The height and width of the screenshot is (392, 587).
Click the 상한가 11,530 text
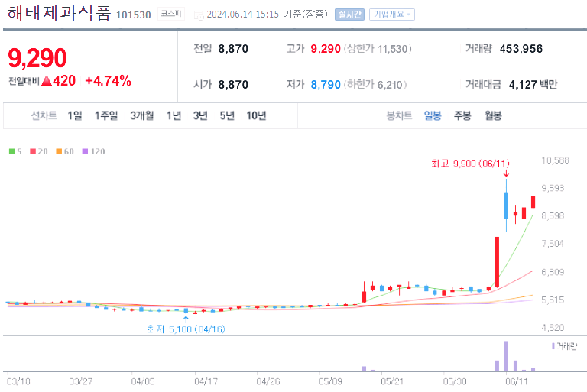click(x=378, y=49)
